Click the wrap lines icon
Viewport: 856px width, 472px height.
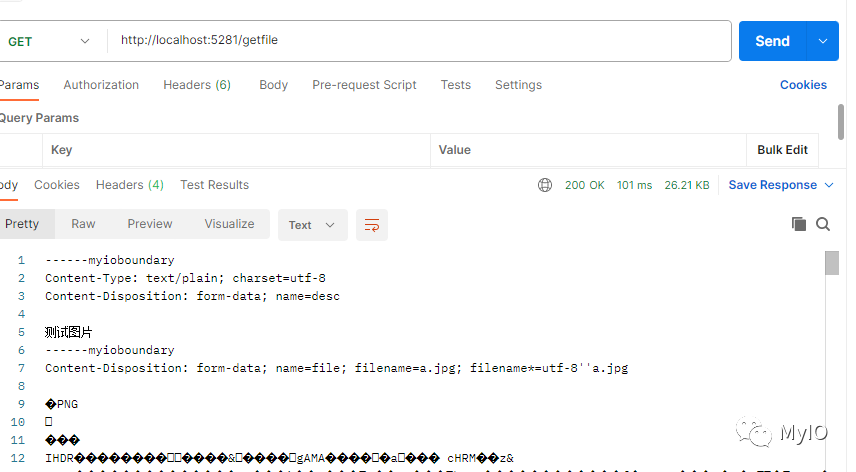(x=372, y=225)
